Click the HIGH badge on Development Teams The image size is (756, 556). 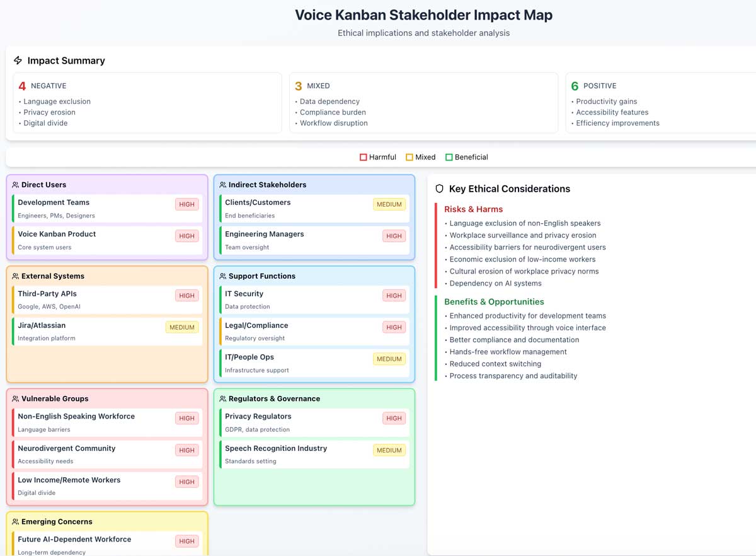click(x=186, y=204)
